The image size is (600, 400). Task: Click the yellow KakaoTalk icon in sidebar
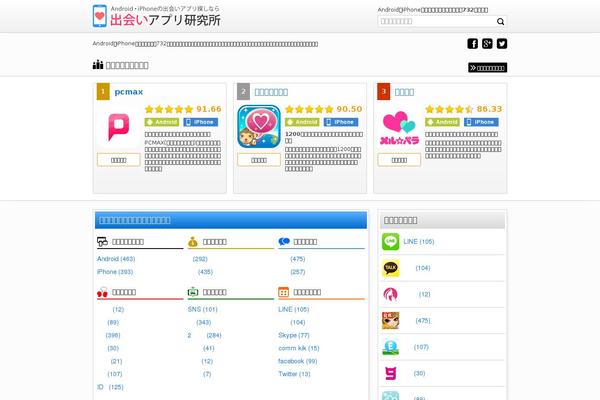pos(391,268)
